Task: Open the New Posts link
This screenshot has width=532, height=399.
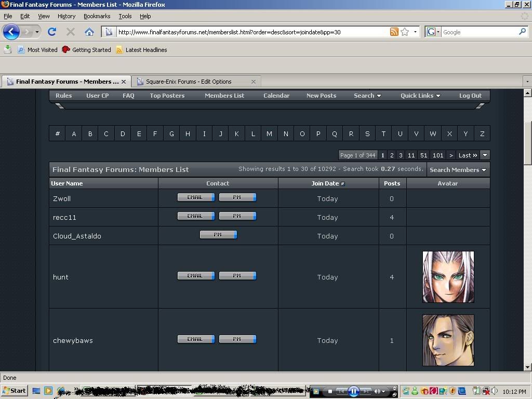Action: (x=321, y=96)
